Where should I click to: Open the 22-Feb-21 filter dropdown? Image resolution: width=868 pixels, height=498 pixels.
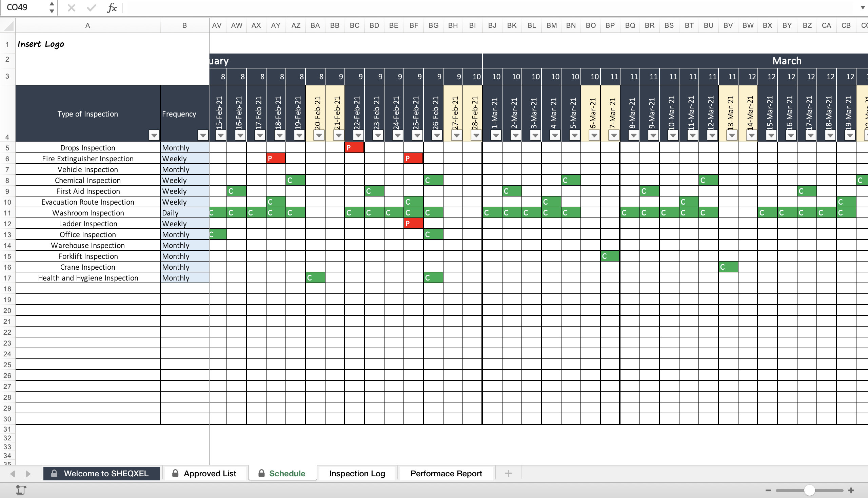point(358,136)
